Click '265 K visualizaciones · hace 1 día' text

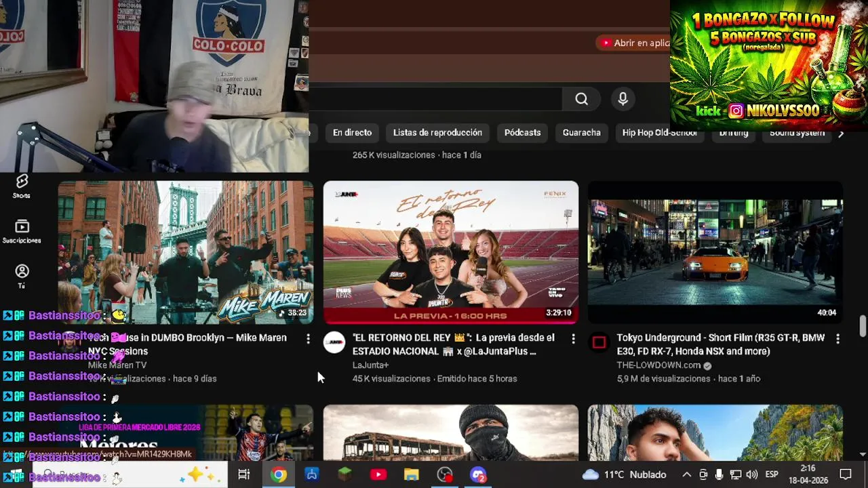coord(416,155)
